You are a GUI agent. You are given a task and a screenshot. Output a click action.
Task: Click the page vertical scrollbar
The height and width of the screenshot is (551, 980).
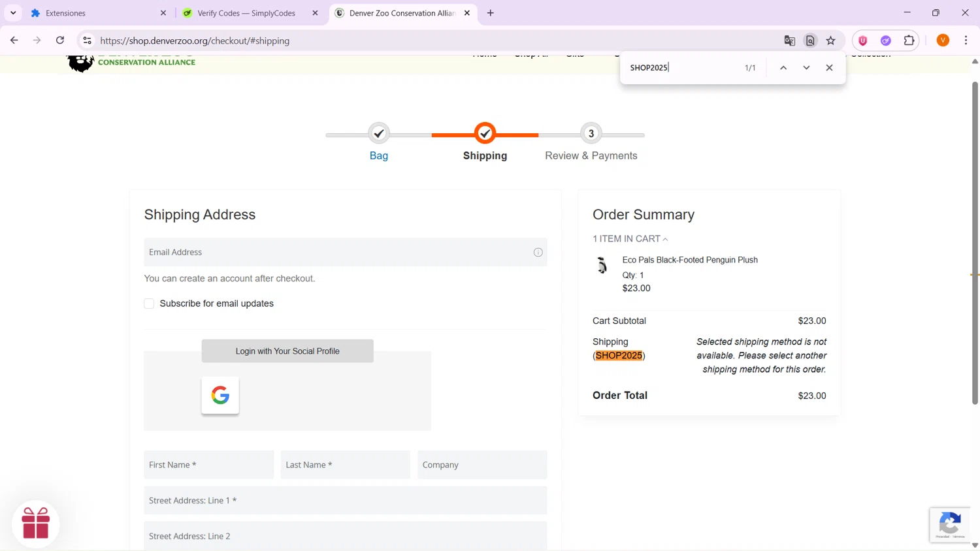point(975,243)
